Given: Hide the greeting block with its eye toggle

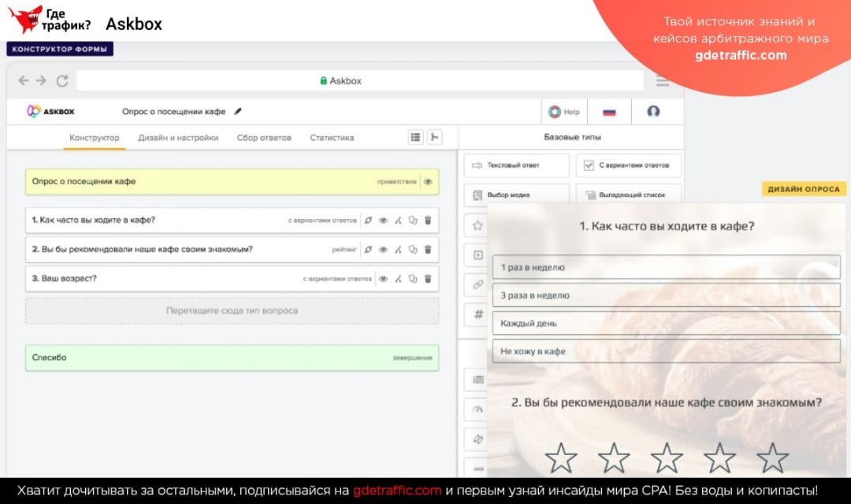Looking at the screenshot, I should click(x=426, y=181).
